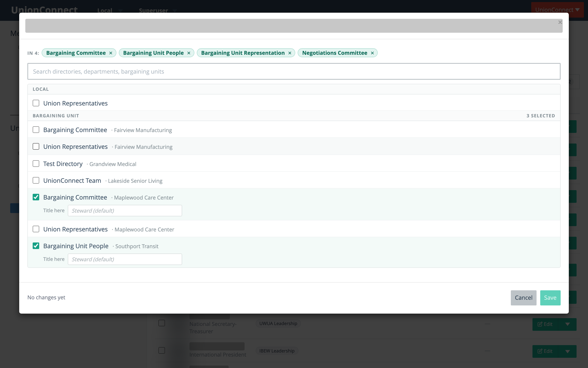Viewport: 588px width, 368px height.
Task: Focus the title field under Bargaining Unit People
Action: (x=125, y=259)
